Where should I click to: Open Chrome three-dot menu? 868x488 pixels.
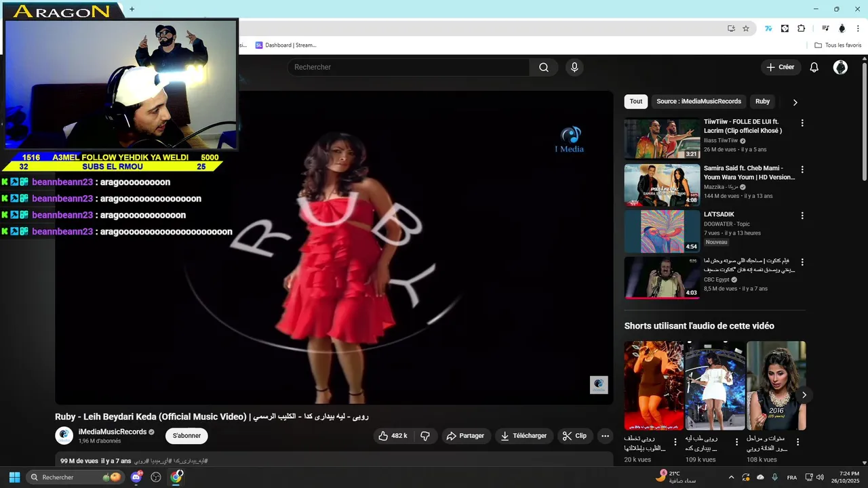tap(858, 28)
